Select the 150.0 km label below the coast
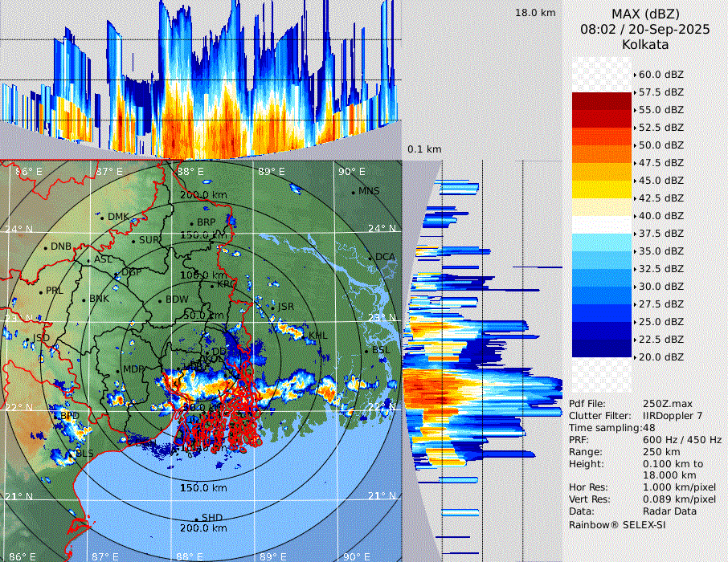Viewport: 728px width, 562px height. click(202, 488)
